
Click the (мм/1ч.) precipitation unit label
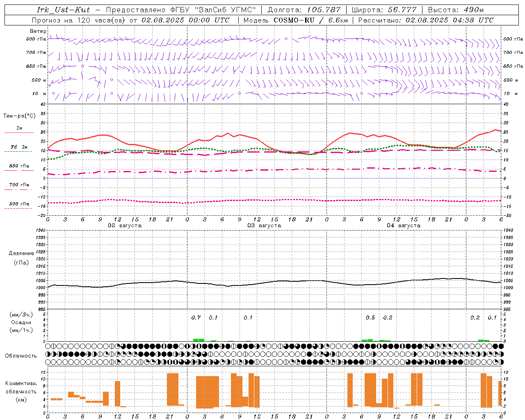[21, 330]
